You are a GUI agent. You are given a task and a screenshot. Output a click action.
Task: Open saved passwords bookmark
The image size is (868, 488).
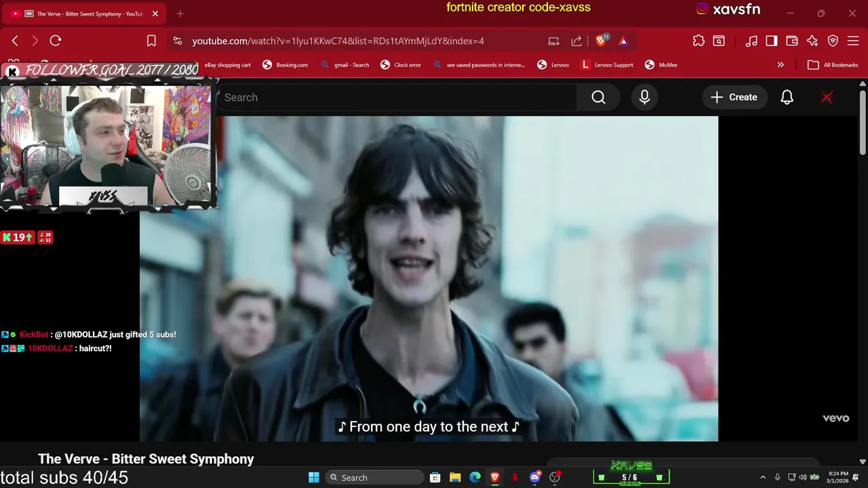point(479,65)
